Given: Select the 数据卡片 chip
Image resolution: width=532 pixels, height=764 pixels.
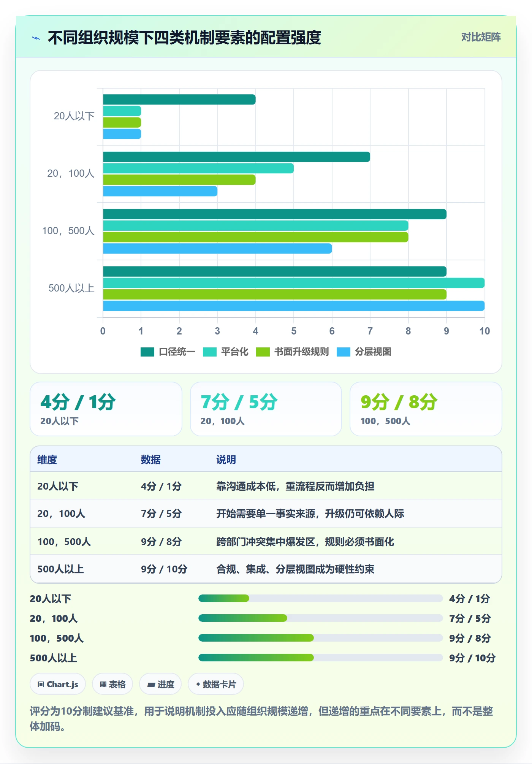Looking at the screenshot, I should point(216,684).
